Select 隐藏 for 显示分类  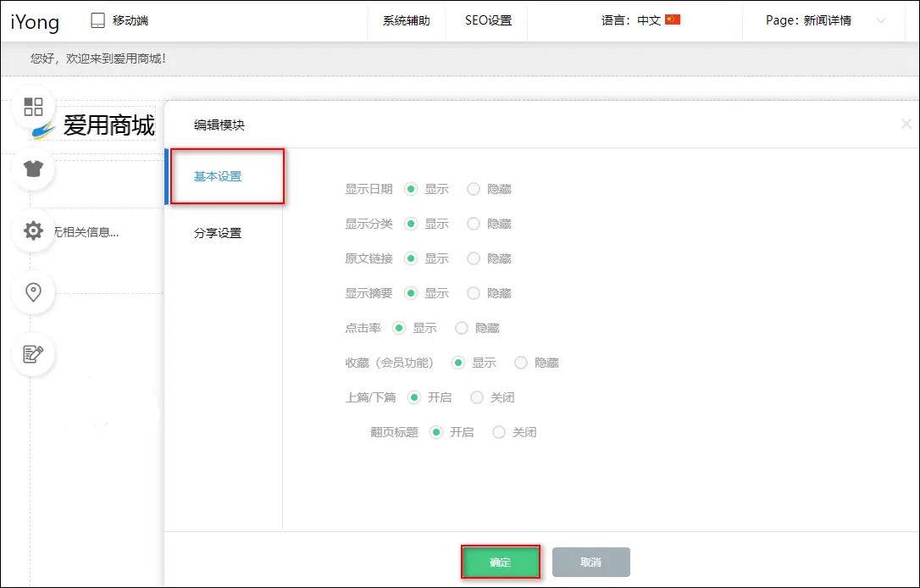click(474, 224)
